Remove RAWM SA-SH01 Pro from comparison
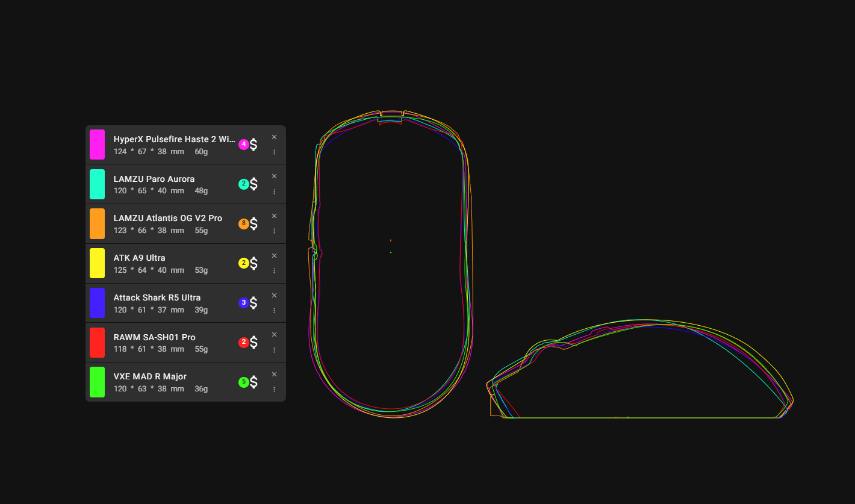855x504 pixels. point(274,335)
